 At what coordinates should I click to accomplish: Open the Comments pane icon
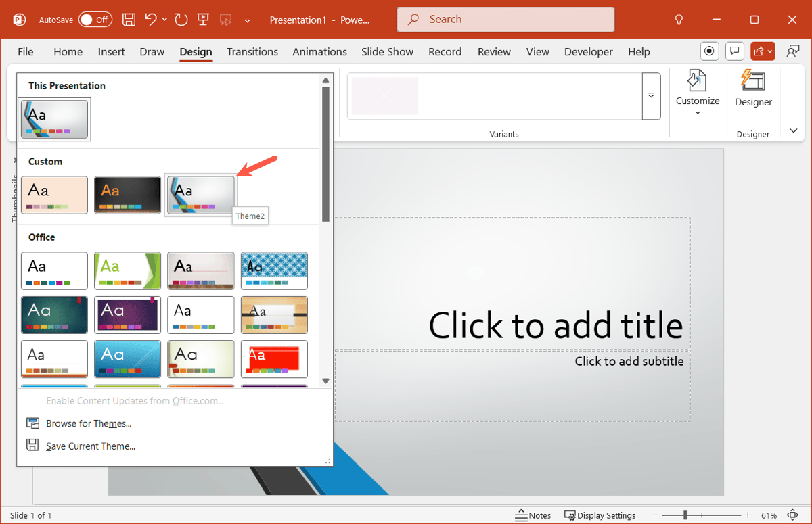coord(734,51)
